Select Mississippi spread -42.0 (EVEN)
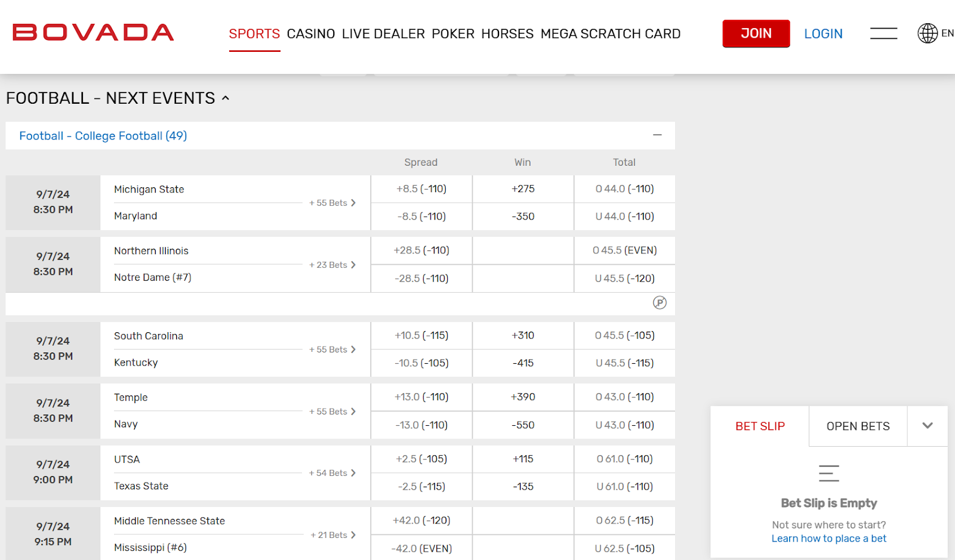Viewport: 955px width, 560px height. pos(421,549)
